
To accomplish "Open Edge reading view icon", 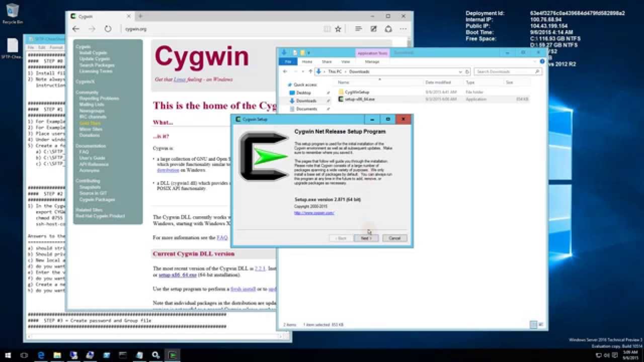I will (328, 29).
